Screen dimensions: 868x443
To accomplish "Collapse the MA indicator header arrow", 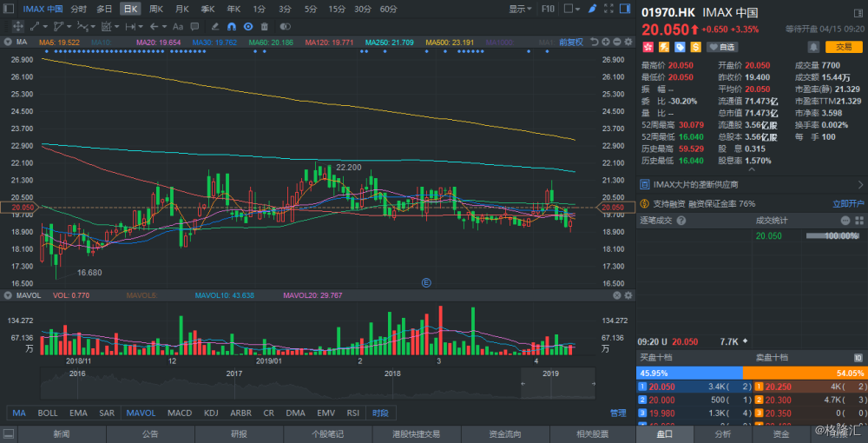I will pyautogui.click(x=9, y=42).
